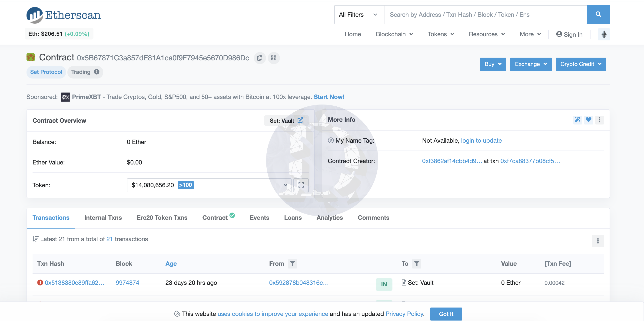Click the Got It cookie button
The height and width of the screenshot is (321, 644).
tap(446, 314)
